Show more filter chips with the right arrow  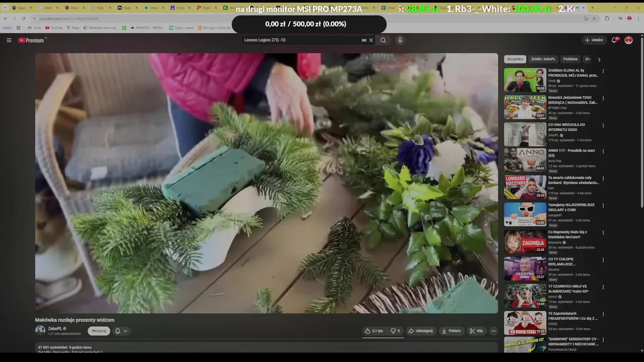coord(599,59)
